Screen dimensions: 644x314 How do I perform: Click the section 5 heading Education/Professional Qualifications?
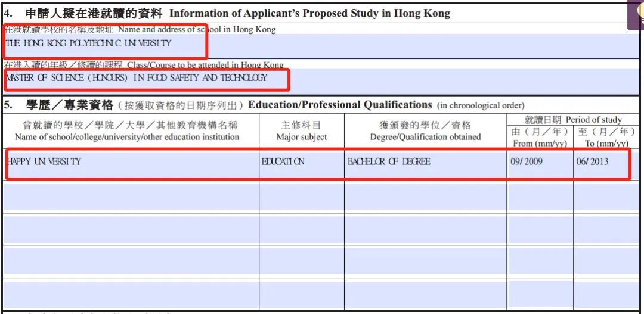(340, 105)
